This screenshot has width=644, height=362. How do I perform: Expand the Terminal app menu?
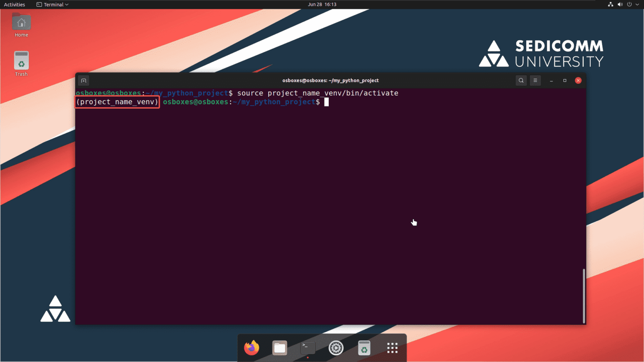click(x=52, y=5)
